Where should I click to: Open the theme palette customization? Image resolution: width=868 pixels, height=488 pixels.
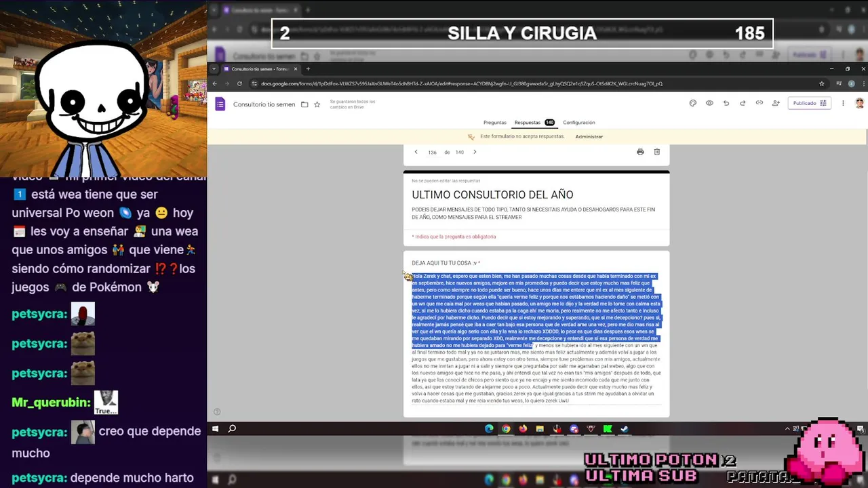[692, 103]
